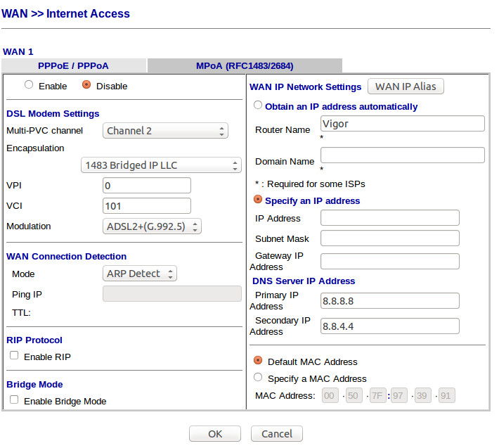Switch to the PPPoE / PPPoA tab
Image resolution: width=499 pixels, height=448 pixels.
pos(73,66)
